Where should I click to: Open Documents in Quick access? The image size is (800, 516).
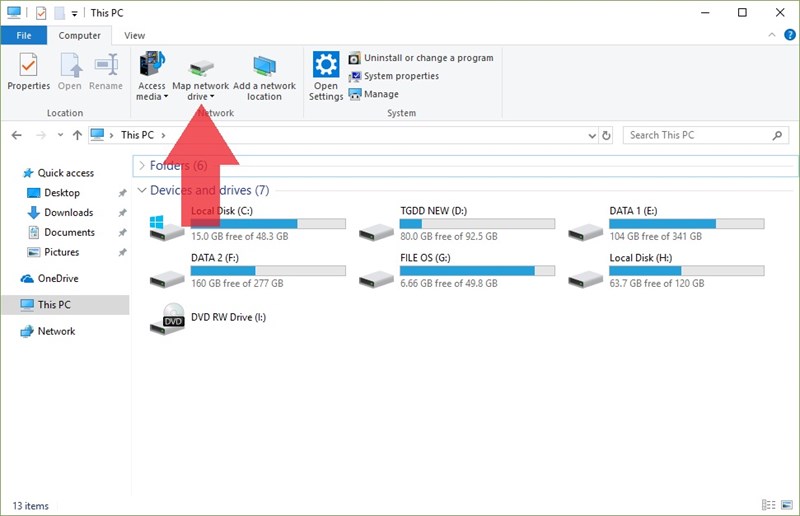[x=61, y=232]
